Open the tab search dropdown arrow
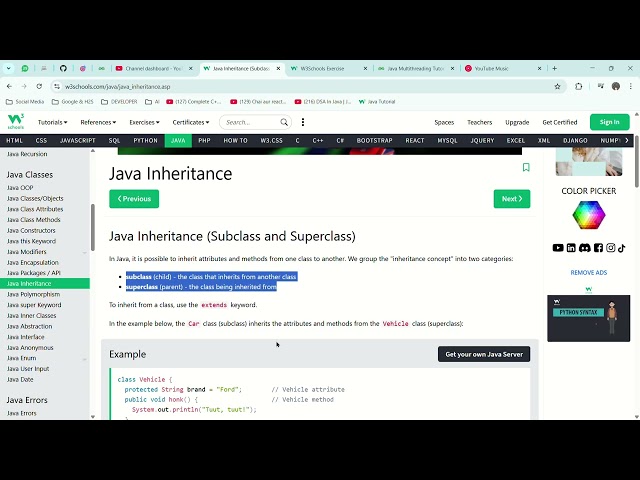This screenshot has width=640, height=480. tap(8, 68)
